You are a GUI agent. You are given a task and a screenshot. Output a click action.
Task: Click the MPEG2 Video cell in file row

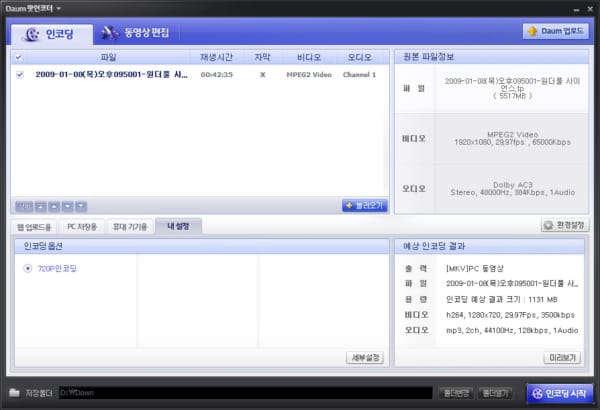pos(309,75)
